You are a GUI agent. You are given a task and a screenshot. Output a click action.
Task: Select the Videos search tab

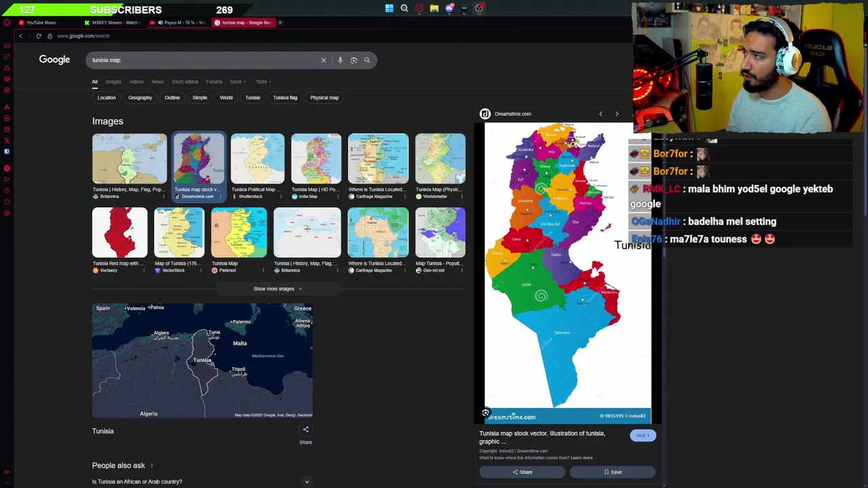tap(136, 82)
